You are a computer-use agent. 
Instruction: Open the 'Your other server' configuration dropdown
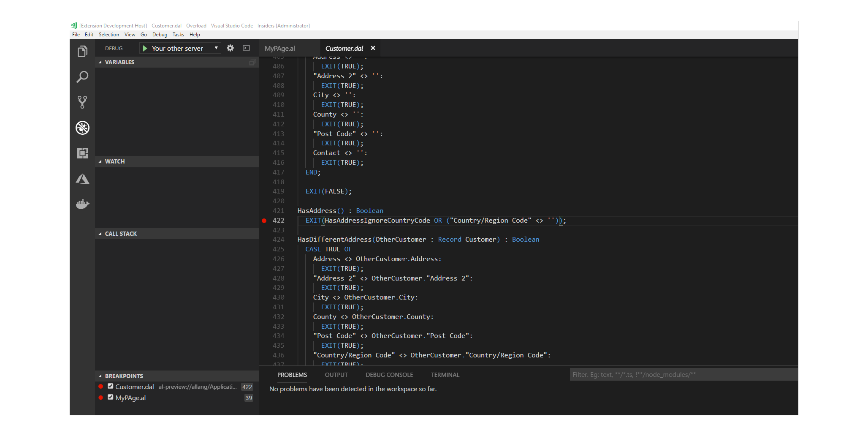click(x=216, y=48)
